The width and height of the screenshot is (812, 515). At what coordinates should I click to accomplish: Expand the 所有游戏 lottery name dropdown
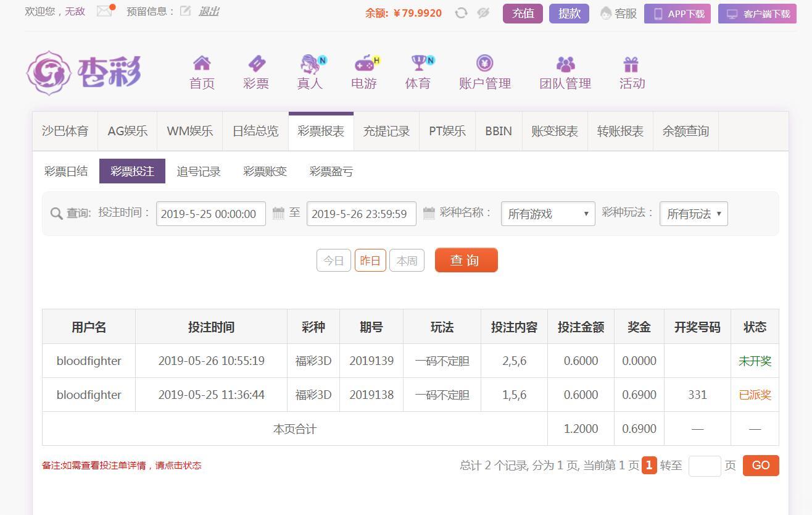[x=548, y=214]
